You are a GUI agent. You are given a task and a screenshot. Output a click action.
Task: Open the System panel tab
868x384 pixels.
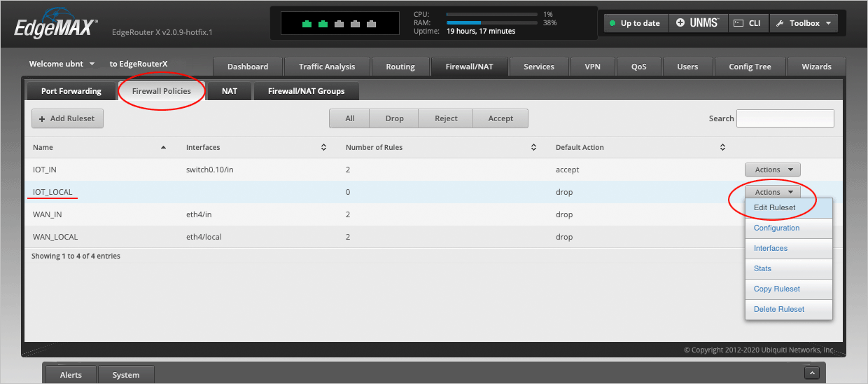tap(126, 375)
